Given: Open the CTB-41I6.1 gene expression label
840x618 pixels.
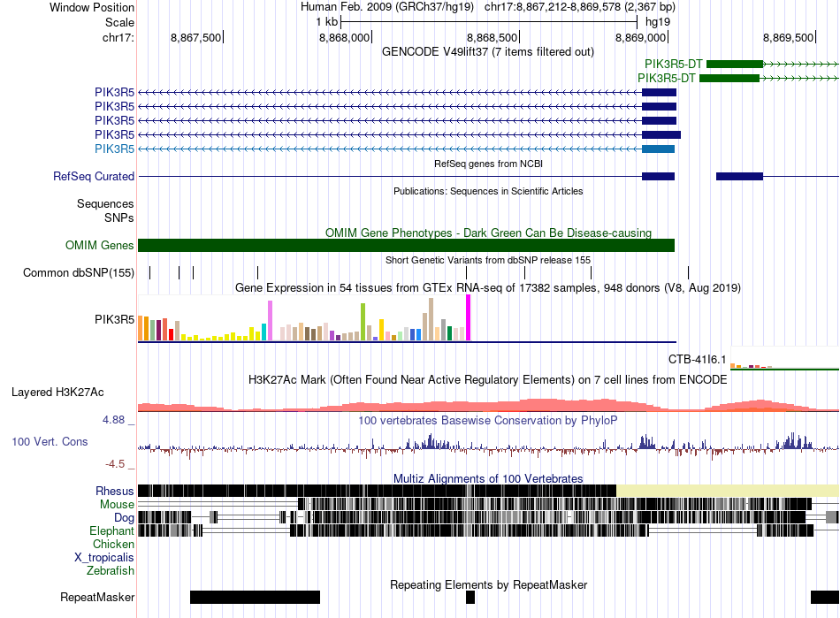Looking at the screenshot, I should click(697, 359).
